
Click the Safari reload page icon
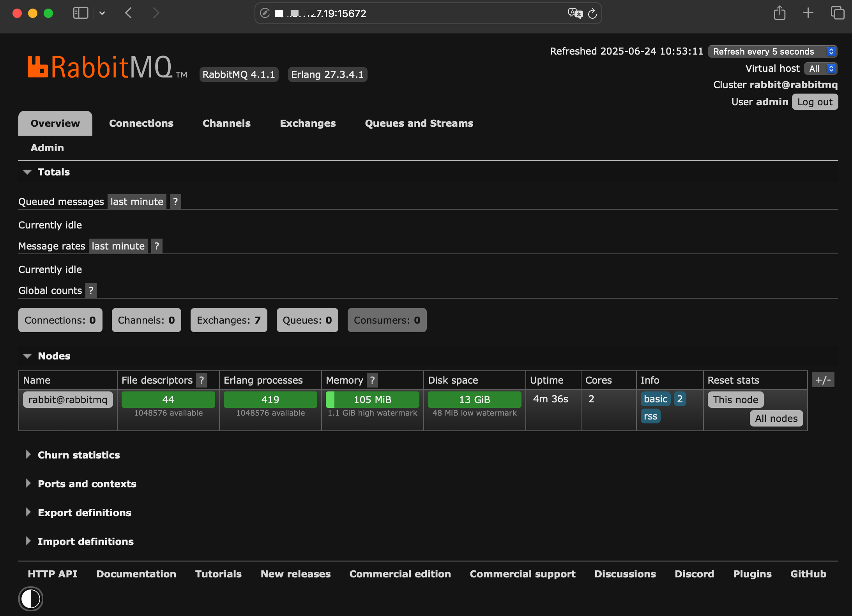592,14
